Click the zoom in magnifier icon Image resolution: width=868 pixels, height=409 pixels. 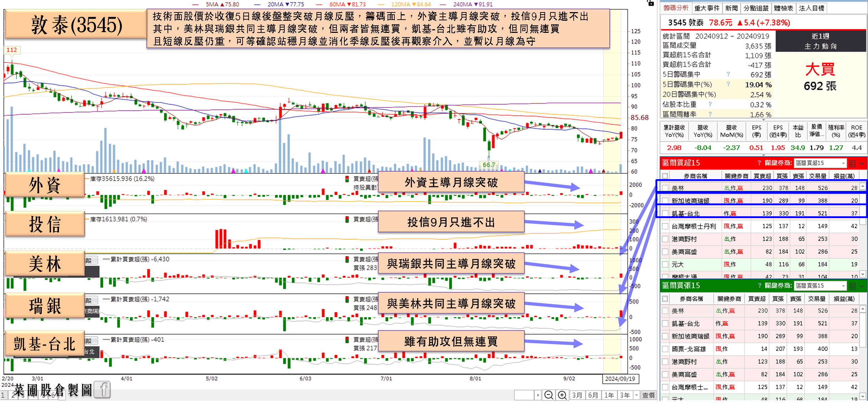coord(562,395)
